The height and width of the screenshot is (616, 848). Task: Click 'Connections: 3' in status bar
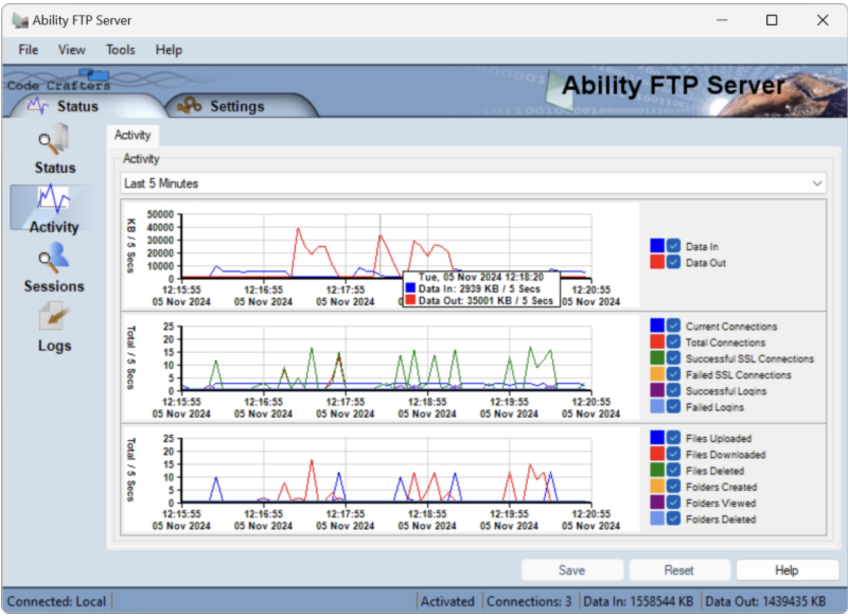529,602
